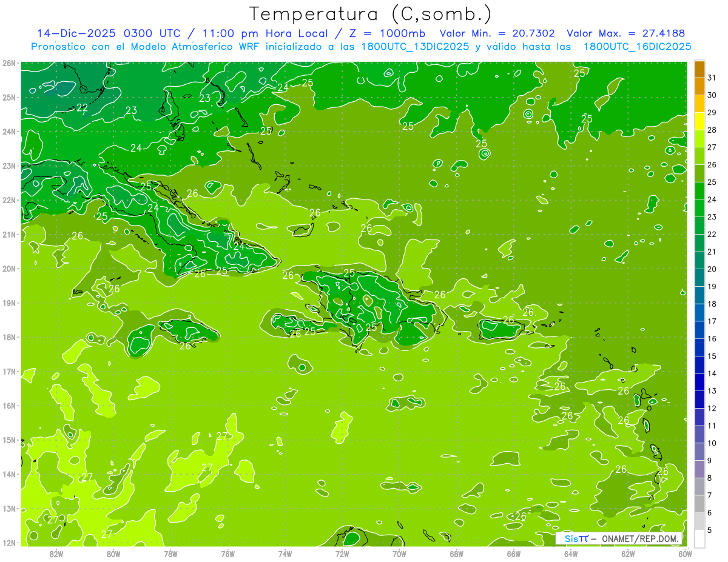Pick the yellow legend band between 28 and 29
The image size is (728, 562).
(x=699, y=121)
